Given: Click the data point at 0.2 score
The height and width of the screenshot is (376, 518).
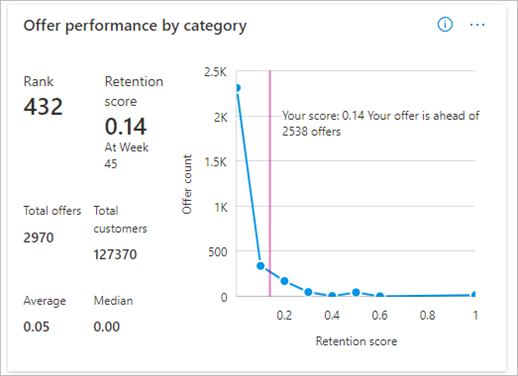Looking at the screenshot, I should [284, 281].
